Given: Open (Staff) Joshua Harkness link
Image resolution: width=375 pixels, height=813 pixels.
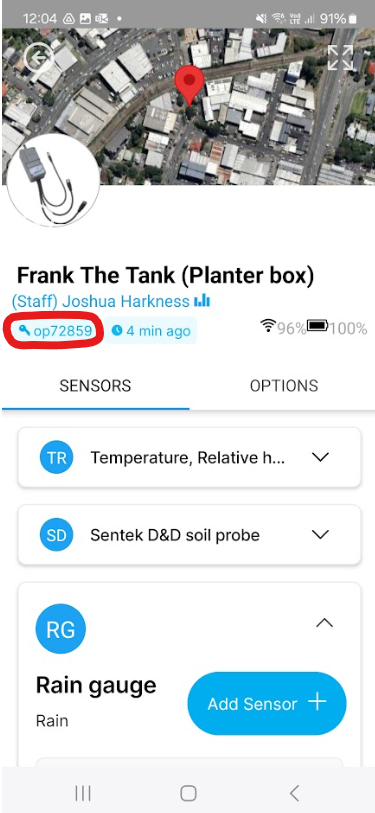Looking at the screenshot, I should pos(101,301).
